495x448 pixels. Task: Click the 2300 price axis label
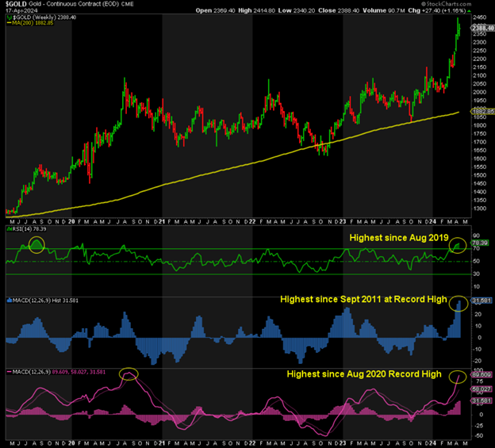[x=479, y=42]
